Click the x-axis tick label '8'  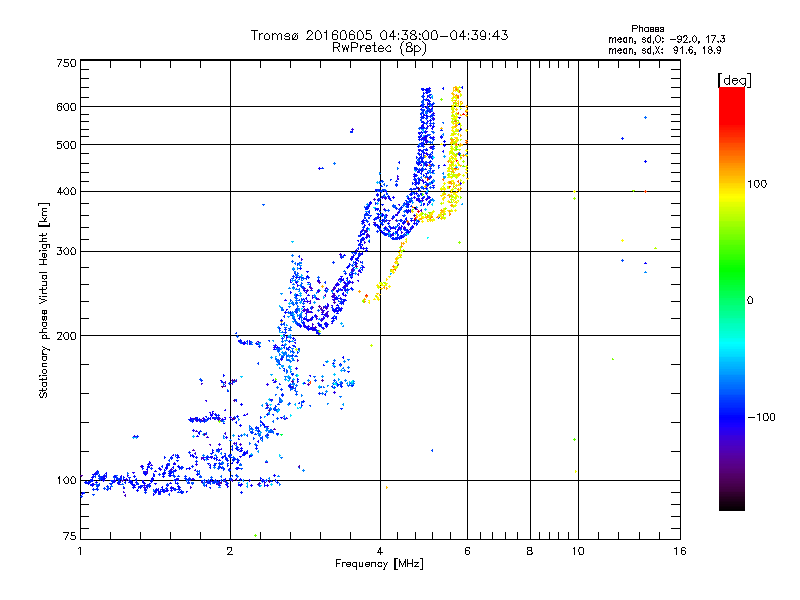[x=530, y=551]
